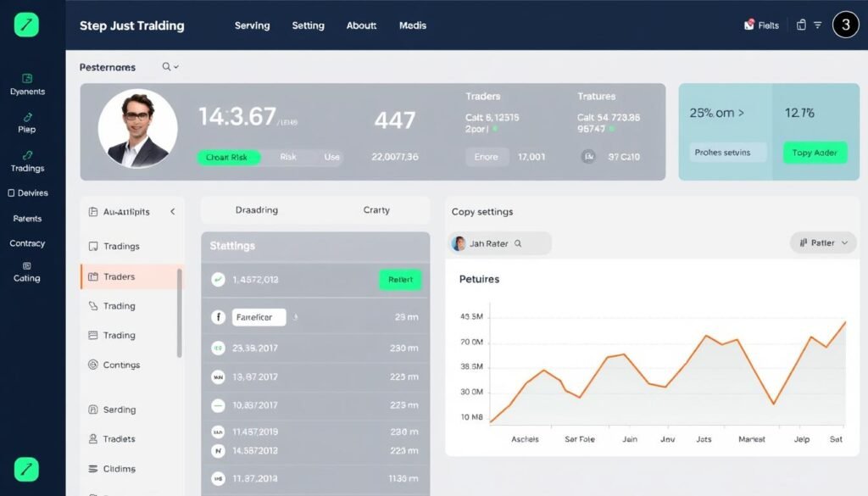The image size is (868, 496).
Task: Click the green logo icon at sidebar bottom
Action: point(26,469)
